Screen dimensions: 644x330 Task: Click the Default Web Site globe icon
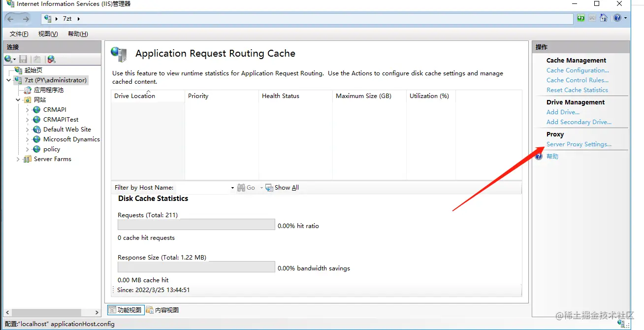[37, 130]
